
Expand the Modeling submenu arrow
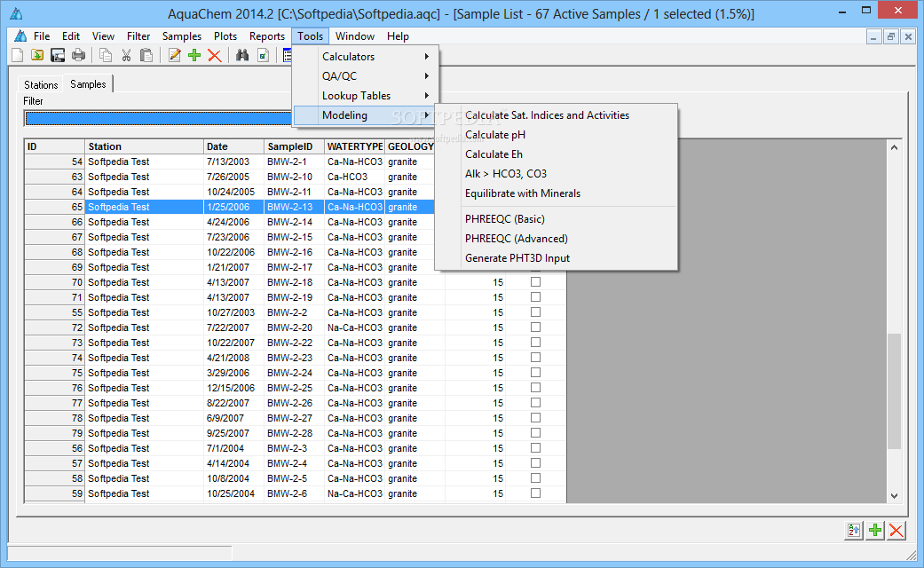tap(426, 115)
